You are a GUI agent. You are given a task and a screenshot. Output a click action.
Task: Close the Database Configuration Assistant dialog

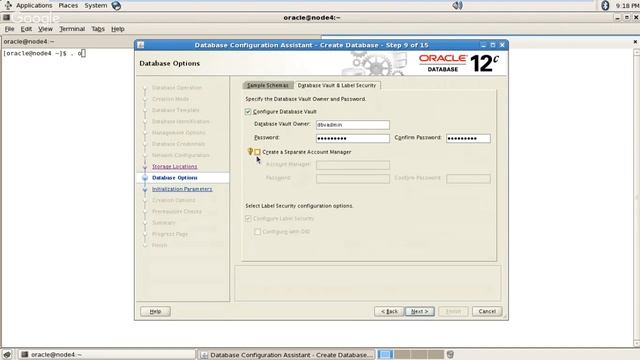[x=502, y=45]
